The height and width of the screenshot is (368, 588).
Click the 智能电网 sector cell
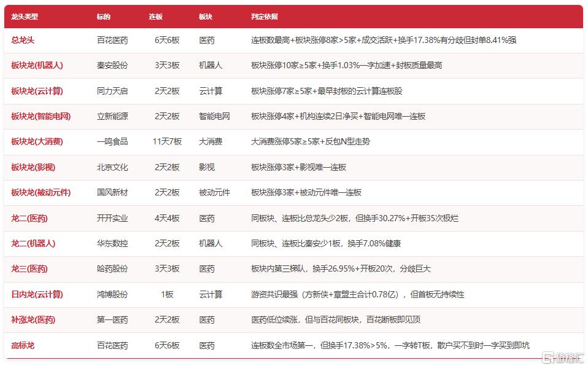coord(214,116)
